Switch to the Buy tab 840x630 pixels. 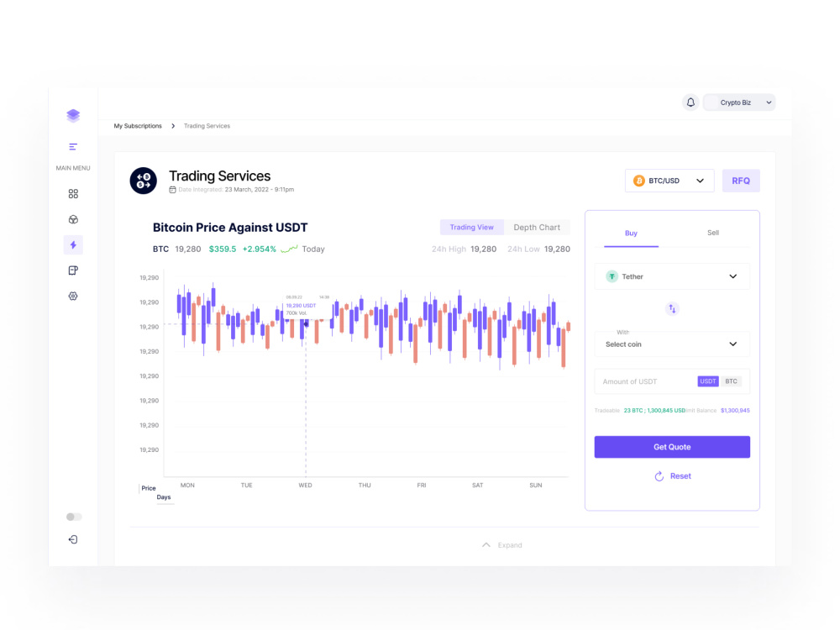click(x=631, y=233)
